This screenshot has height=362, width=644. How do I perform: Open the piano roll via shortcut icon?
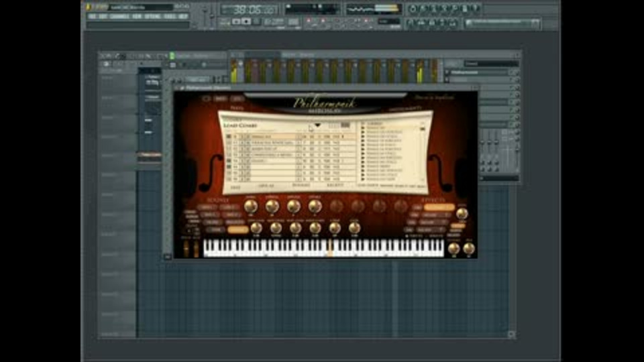click(431, 23)
